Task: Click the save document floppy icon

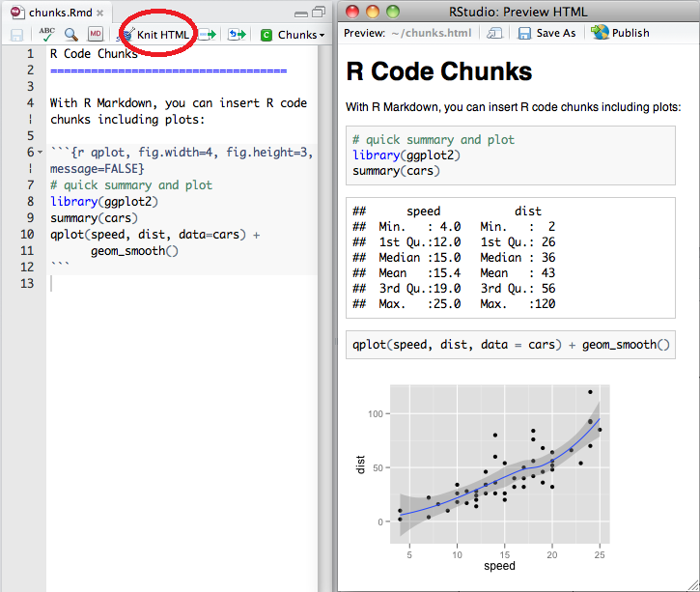Action: pos(16,34)
